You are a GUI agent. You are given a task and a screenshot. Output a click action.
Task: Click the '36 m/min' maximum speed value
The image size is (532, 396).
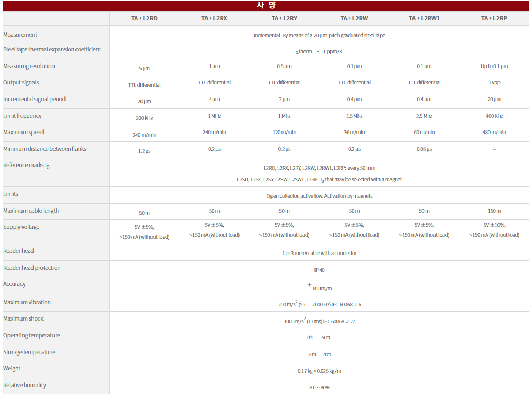coord(354,132)
